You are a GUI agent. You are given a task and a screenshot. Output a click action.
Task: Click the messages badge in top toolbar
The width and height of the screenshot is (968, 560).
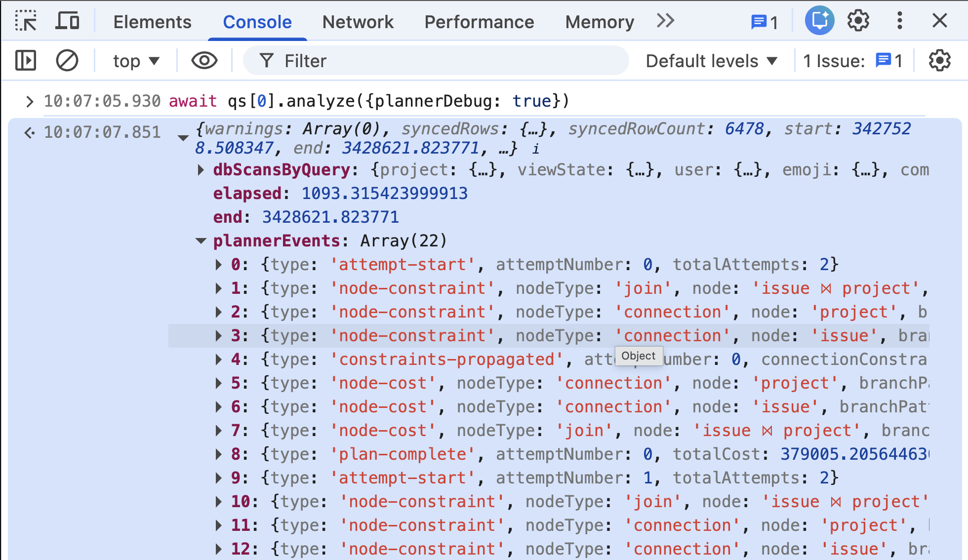pos(764,22)
